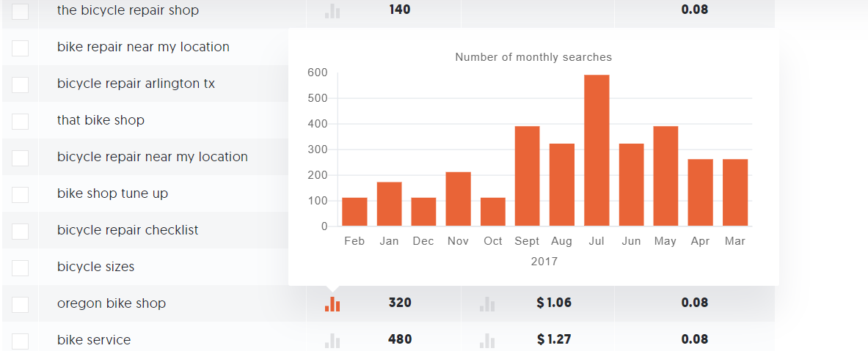Viewport: 868px width, 351px height.
Task: Click the Apr bar in the chart
Action: 700,193
